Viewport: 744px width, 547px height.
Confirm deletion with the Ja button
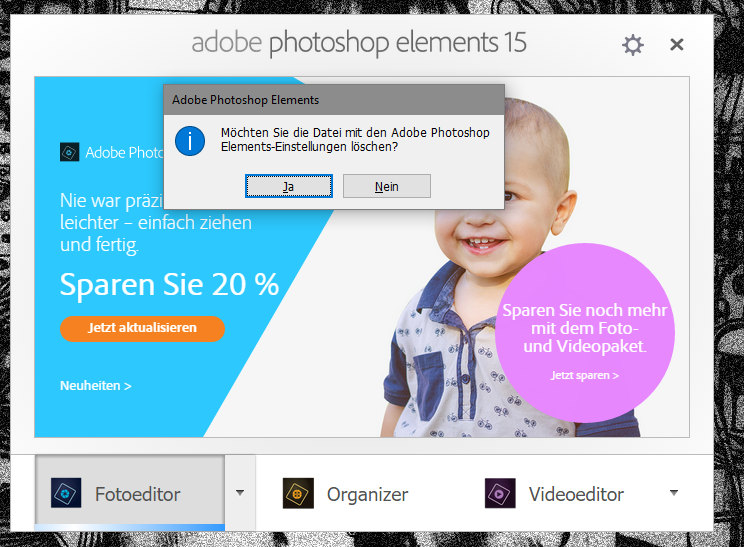288,186
